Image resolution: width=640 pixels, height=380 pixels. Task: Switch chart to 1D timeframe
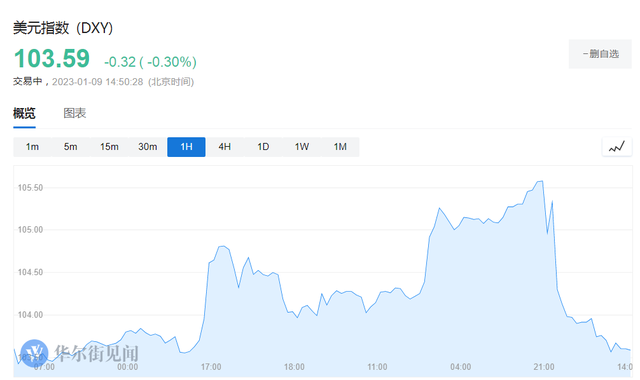tap(263, 147)
